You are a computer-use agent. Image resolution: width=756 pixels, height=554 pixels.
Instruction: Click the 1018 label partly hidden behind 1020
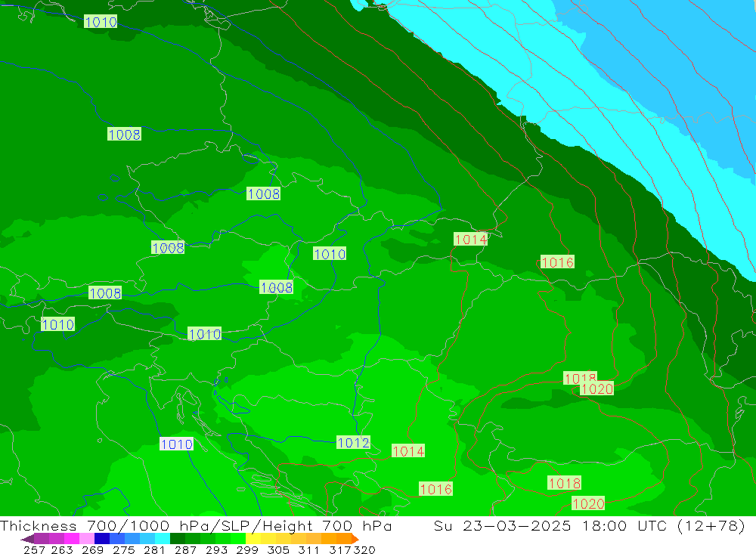580,377
